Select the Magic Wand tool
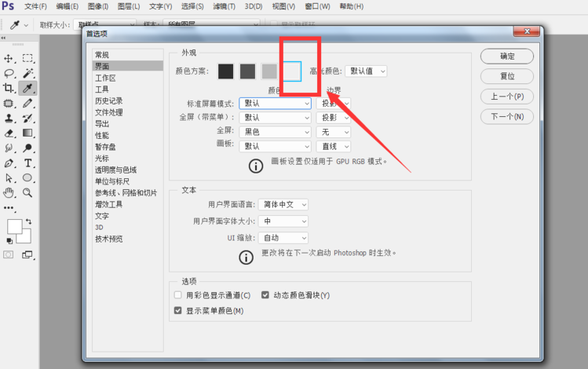This screenshot has width=588, height=369. 27,73
